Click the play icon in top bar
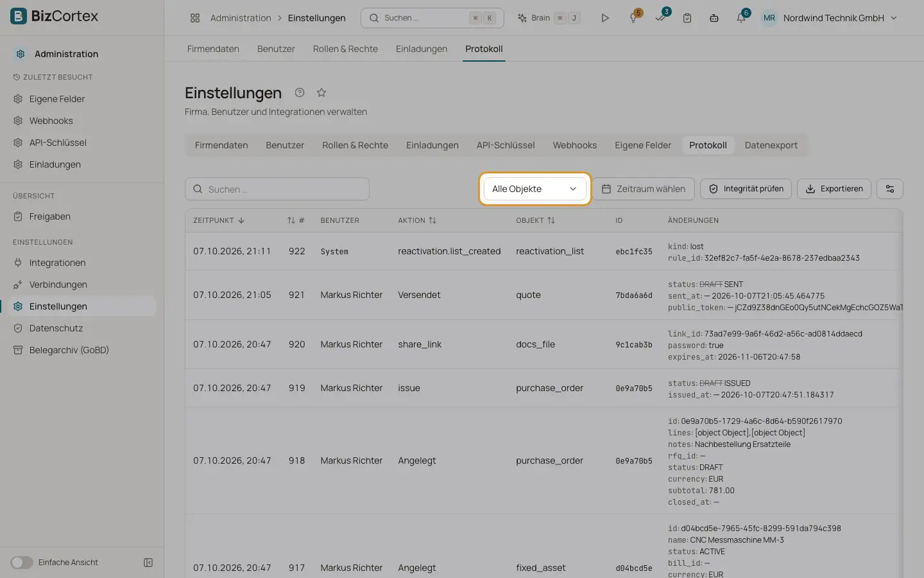Image resolution: width=924 pixels, height=578 pixels. point(604,18)
